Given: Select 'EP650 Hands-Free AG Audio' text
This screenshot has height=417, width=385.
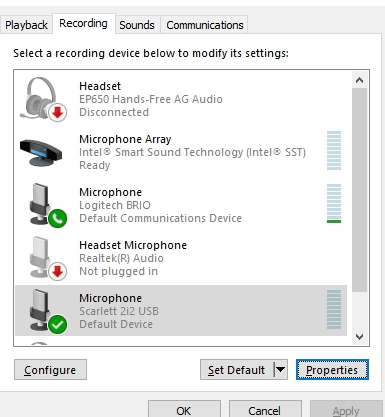Looking at the screenshot, I should pos(151,99).
